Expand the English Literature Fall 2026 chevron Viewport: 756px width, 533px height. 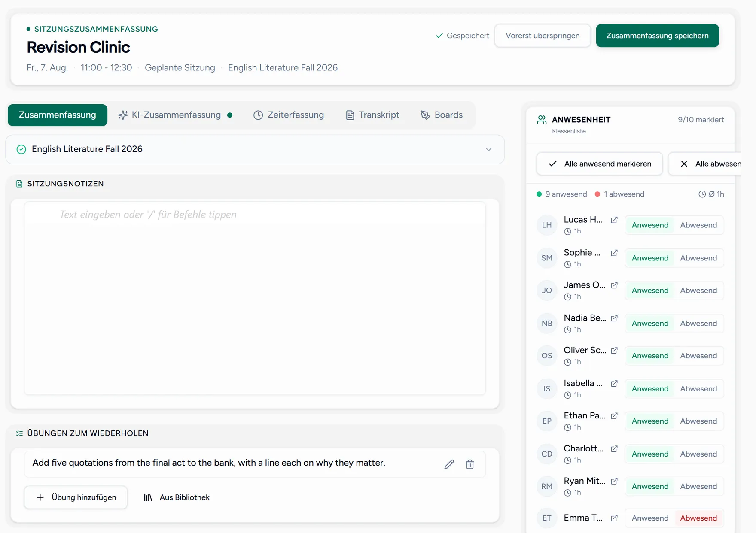(488, 149)
